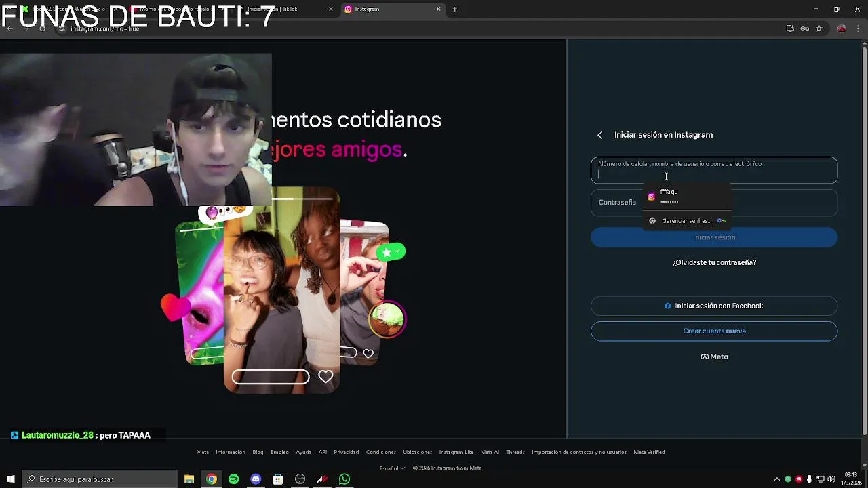
Task: Click the page vertical scrollbar
Action: [864, 241]
